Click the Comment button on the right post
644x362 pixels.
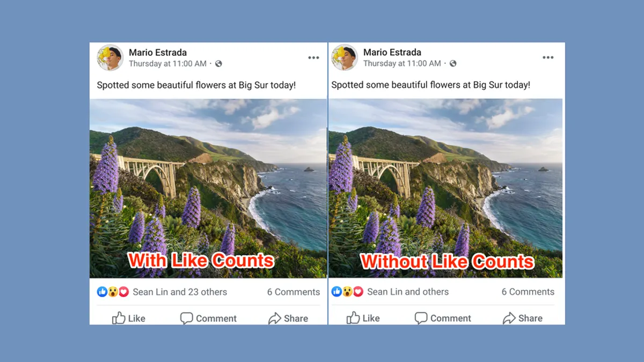pyautogui.click(x=442, y=318)
